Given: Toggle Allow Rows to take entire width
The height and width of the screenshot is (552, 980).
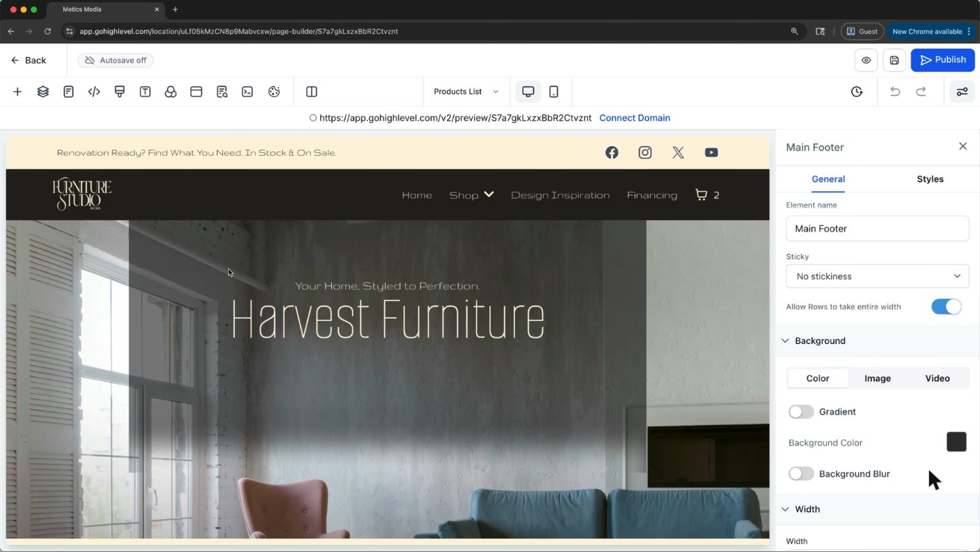Looking at the screenshot, I should (946, 306).
